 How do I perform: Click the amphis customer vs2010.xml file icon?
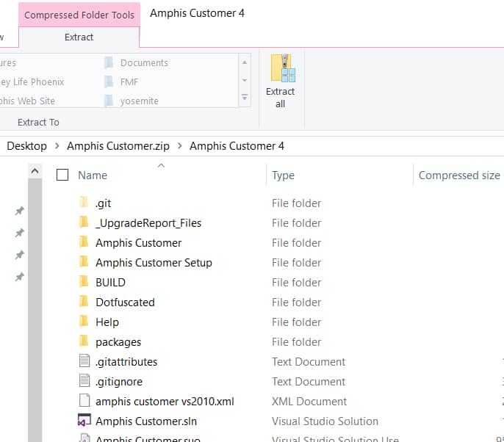84,401
